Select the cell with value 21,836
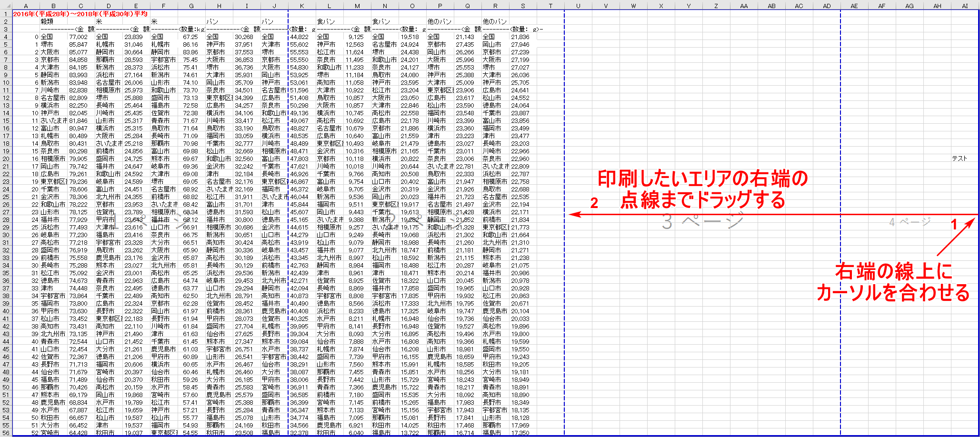 pos(523,37)
